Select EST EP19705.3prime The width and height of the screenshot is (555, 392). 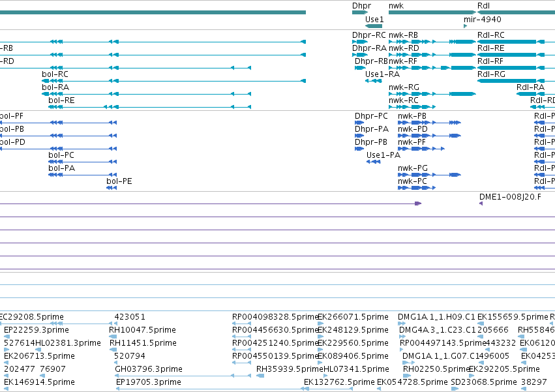(149, 382)
